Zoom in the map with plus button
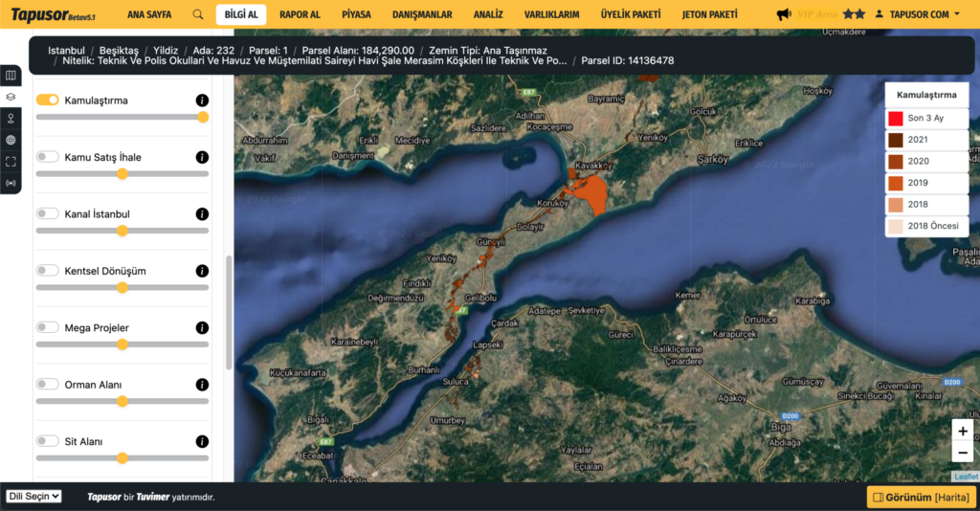 [962, 432]
